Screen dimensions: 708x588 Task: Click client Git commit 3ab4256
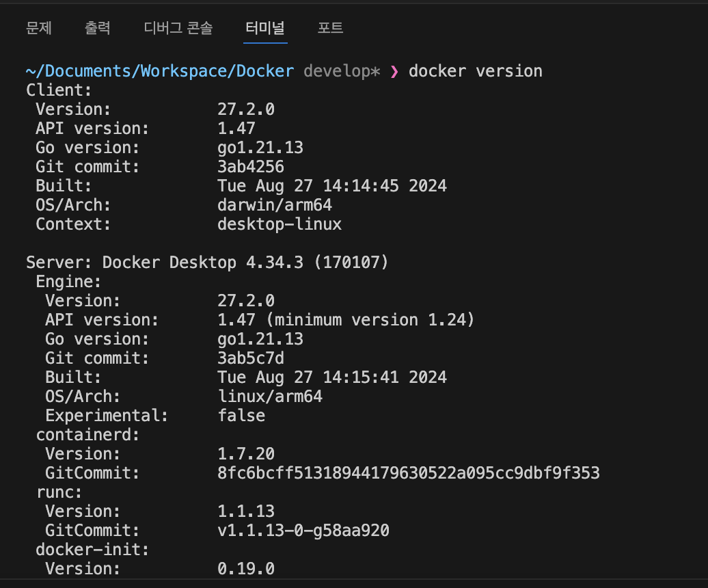(x=251, y=167)
